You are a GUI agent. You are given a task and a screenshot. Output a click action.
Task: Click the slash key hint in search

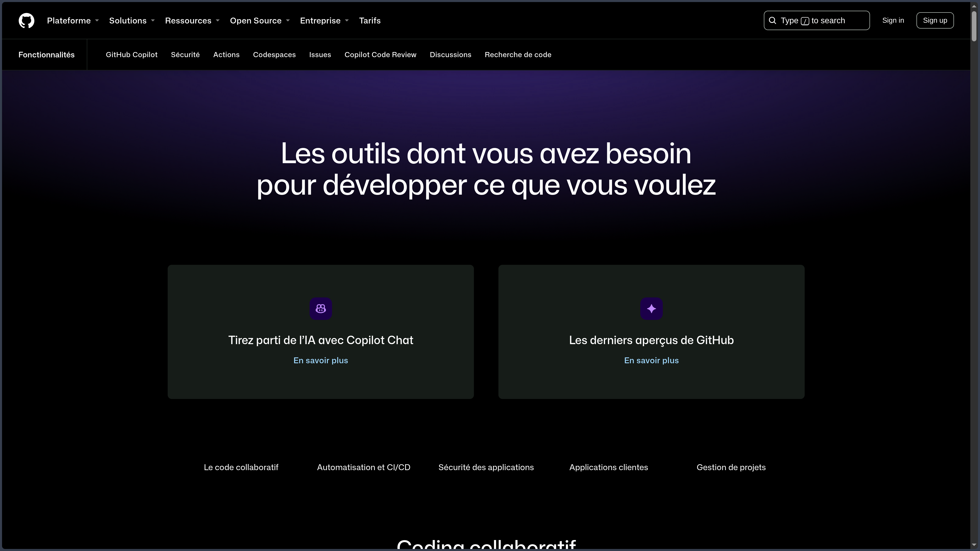805,21
